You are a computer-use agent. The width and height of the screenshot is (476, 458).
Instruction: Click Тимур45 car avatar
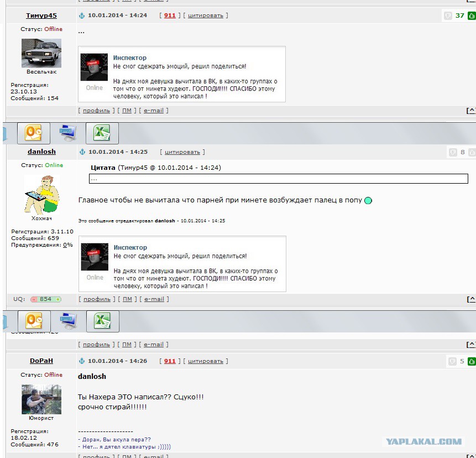click(41, 53)
